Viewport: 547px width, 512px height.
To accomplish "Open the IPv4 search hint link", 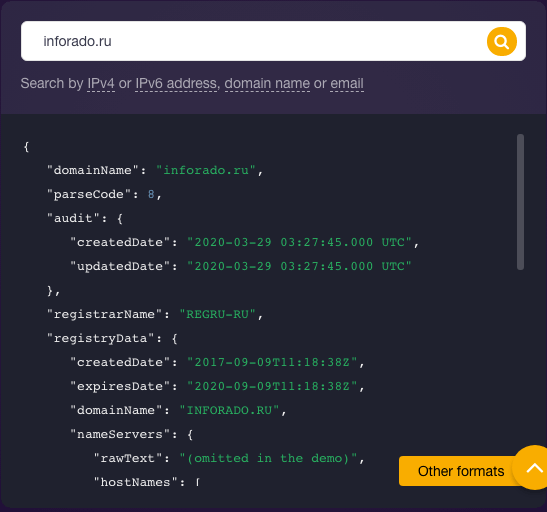I will pos(101,84).
